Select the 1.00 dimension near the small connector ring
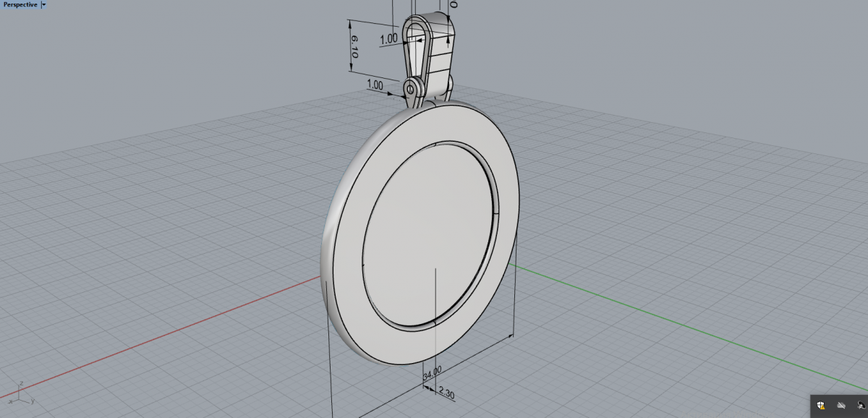 (x=375, y=85)
